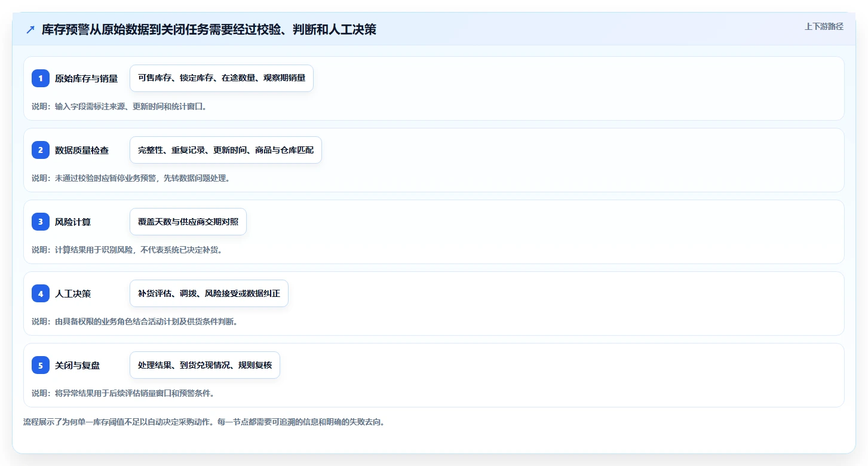Click chip 处理结果、到货兑现情况、规则复核

(x=205, y=365)
